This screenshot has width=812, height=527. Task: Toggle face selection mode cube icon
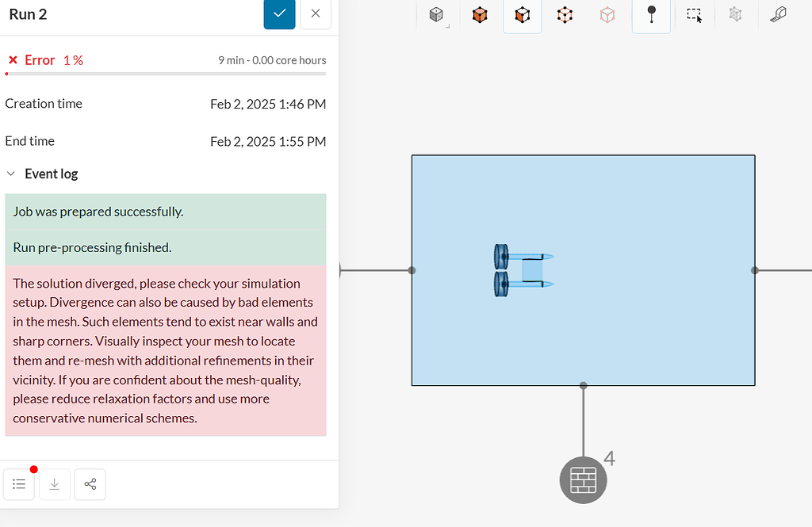522,15
